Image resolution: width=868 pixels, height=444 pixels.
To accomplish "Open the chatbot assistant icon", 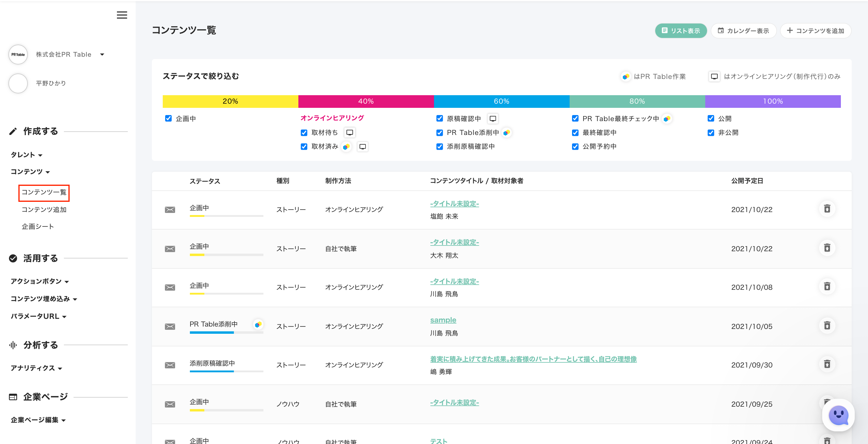I will click(x=838, y=415).
